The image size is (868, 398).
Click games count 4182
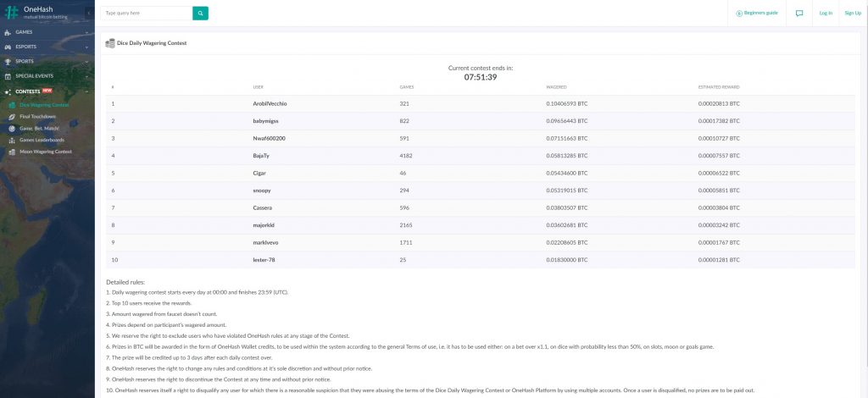click(406, 155)
